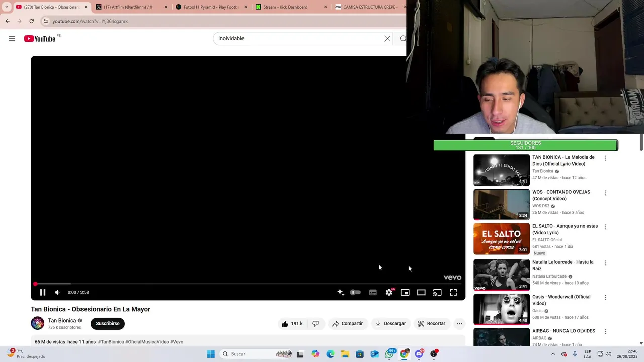Click the Tan Bionica channel name under the title
The height and width of the screenshot is (362, 644).
click(x=62, y=321)
